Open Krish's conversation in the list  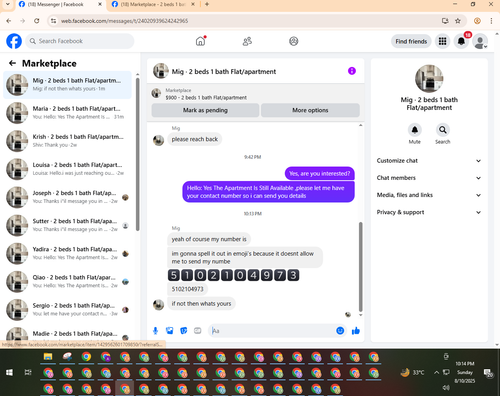(x=68, y=141)
